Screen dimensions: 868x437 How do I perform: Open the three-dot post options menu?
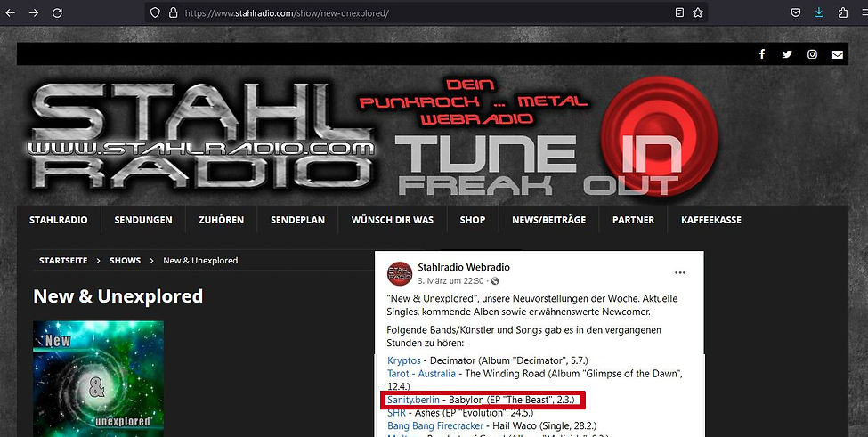click(x=680, y=272)
